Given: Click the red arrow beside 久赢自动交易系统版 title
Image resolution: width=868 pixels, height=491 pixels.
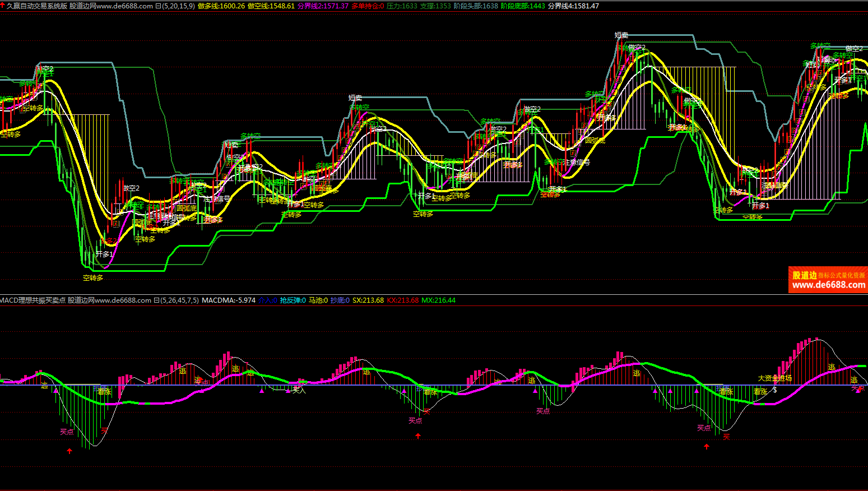Looking at the screenshot, I should pyautogui.click(x=3, y=5).
